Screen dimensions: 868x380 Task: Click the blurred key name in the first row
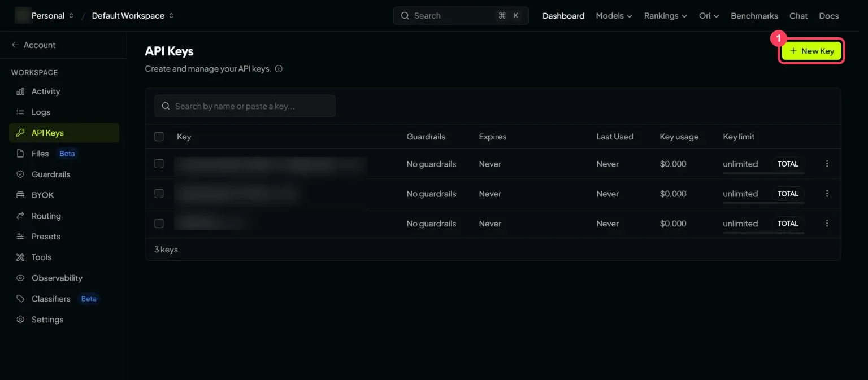click(270, 164)
